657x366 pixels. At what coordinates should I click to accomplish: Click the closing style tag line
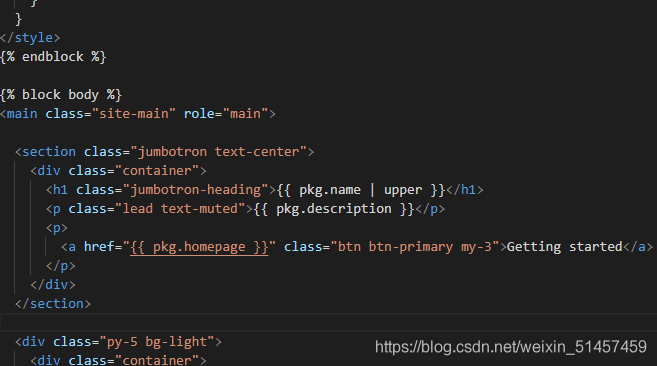coord(30,38)
